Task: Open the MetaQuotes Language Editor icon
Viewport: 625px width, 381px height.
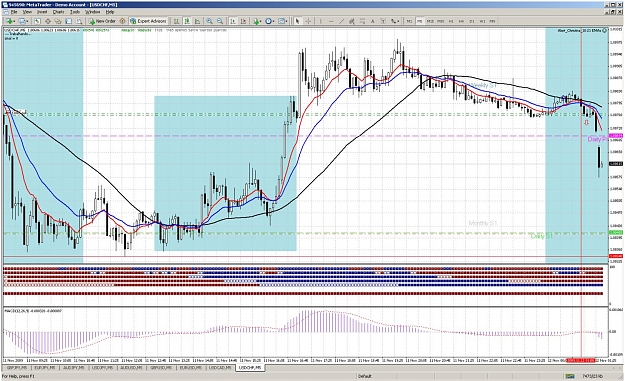Action: click(x=122, y=21)
